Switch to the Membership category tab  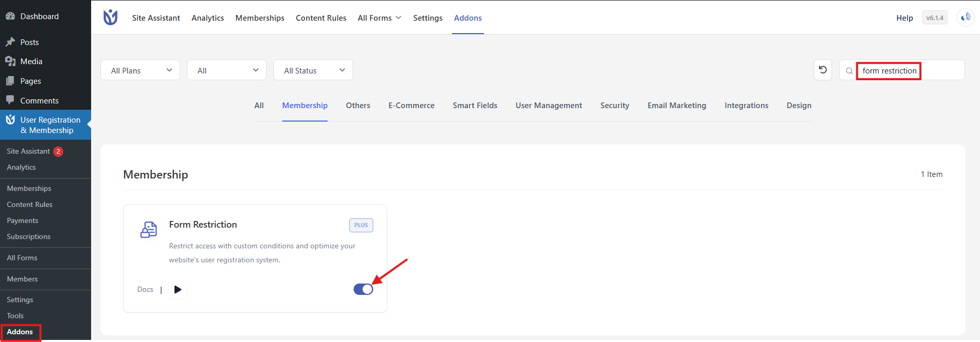pos(305,106)
